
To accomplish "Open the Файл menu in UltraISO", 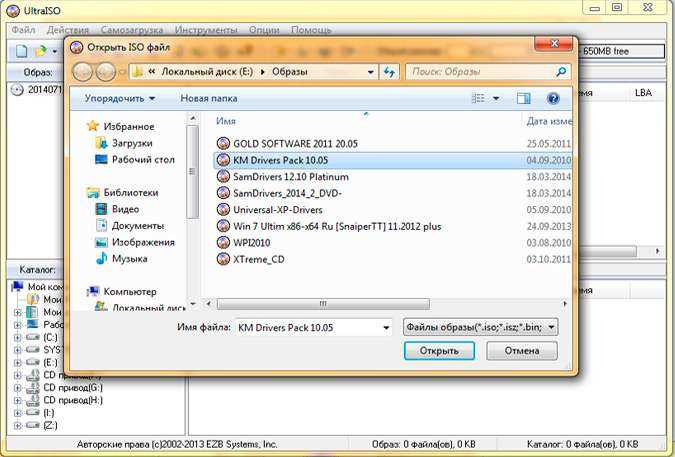I will point(23,30).
